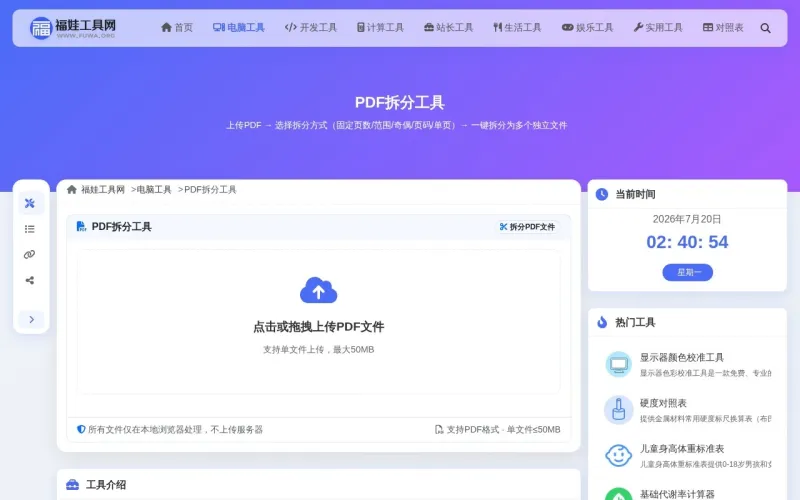This screenshot has width=800, height=500.
Task: Open the list icon in left sidebar
Action: pyautogui.click(x=30, y=229)
